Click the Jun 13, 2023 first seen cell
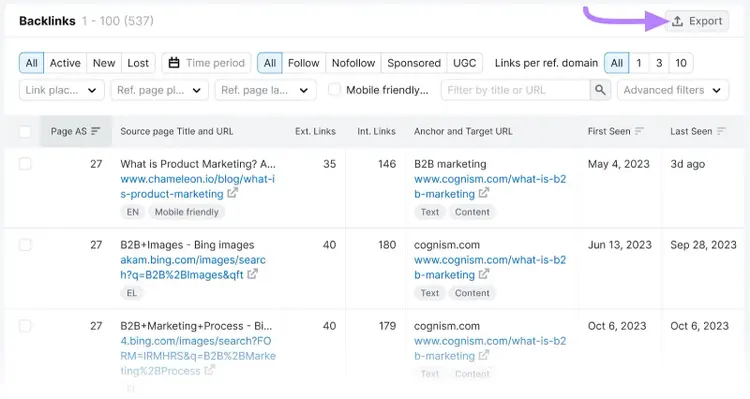This screenshot has height=399, width=750. (619, 245)
